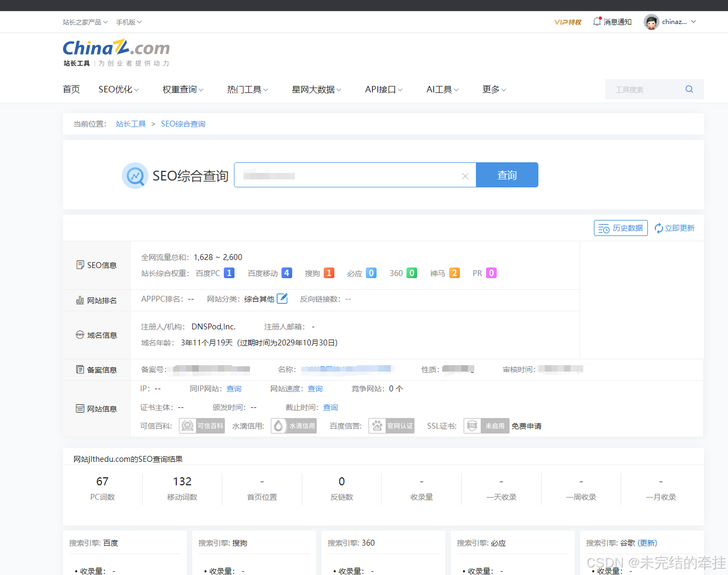
Task: Click the registrar text DNSPod,Inc.
Action: [x=214, y=327]
